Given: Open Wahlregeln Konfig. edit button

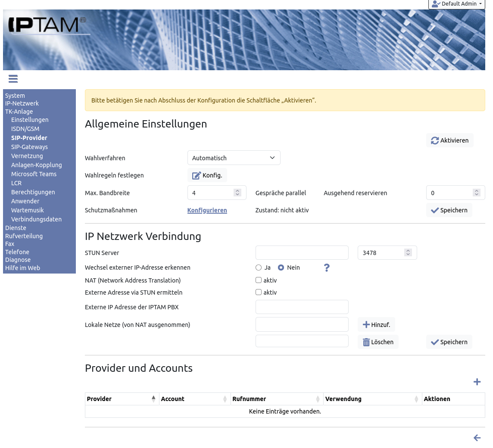Looking at the screenshot, I should pos(207,175).
